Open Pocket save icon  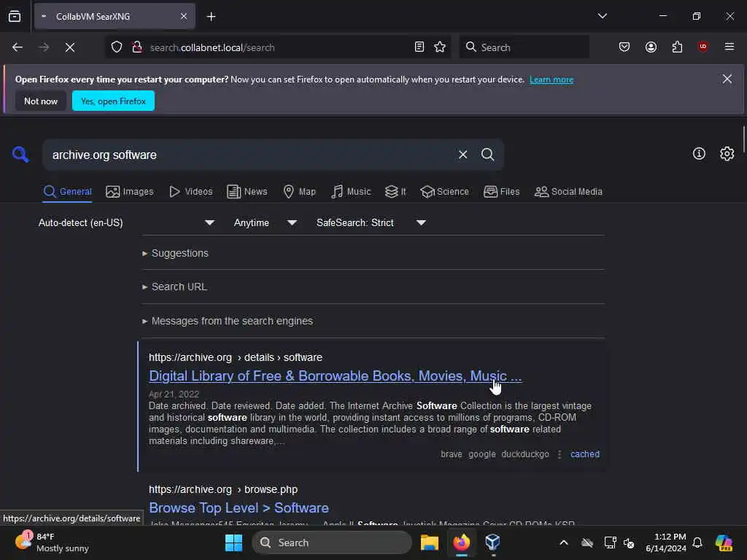[624, 47]
